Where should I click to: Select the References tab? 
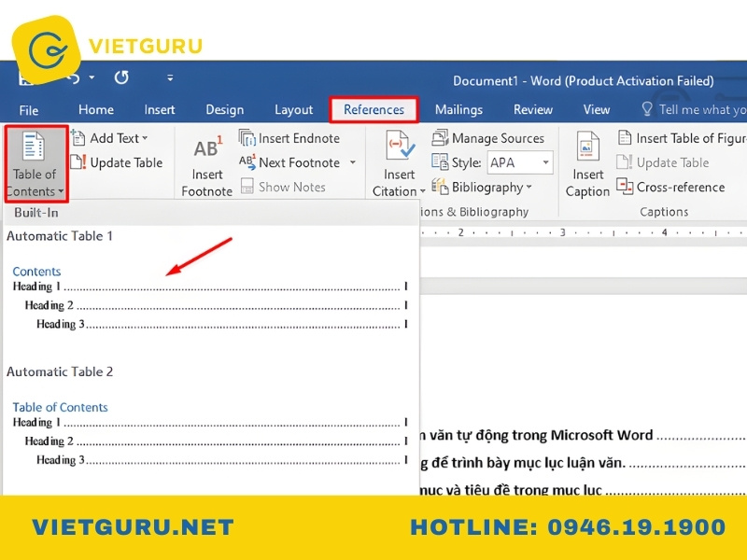pyautogui.click(x=374, y=110)
